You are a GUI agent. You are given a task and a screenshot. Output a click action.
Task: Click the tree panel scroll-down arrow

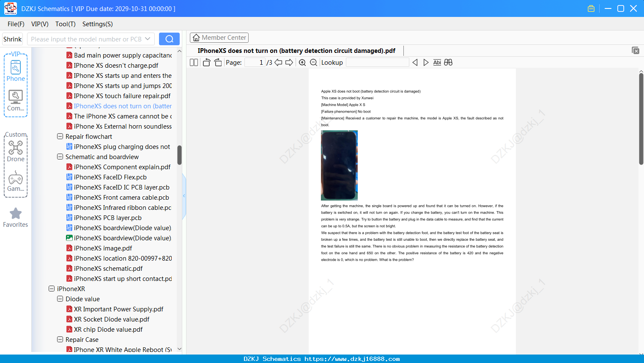tap(179, 349)
